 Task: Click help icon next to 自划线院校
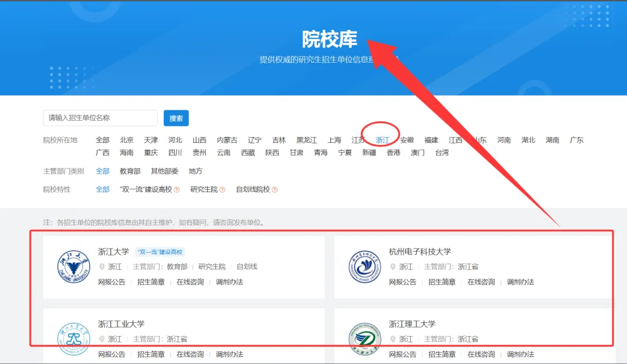pyautogui.click(x=275, y=190)
